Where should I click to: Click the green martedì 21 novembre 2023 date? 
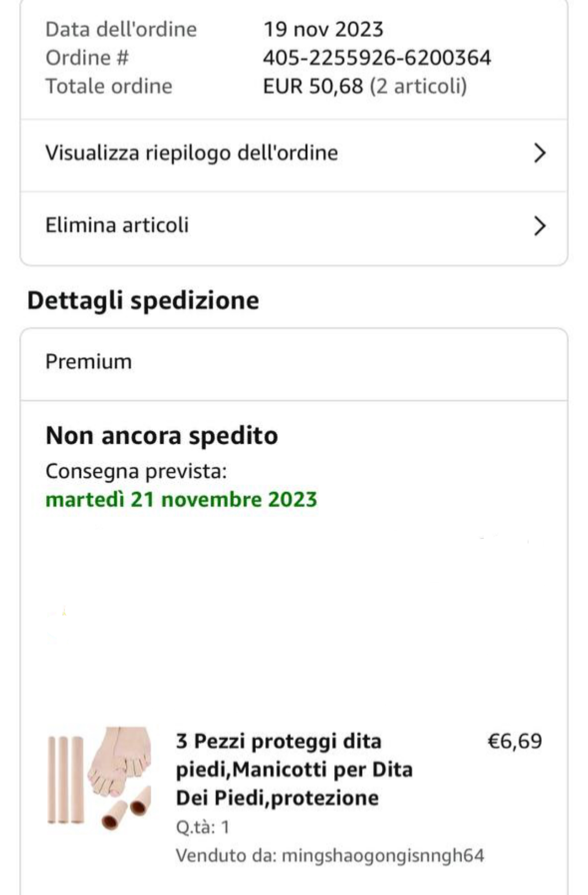pos(181,499)
